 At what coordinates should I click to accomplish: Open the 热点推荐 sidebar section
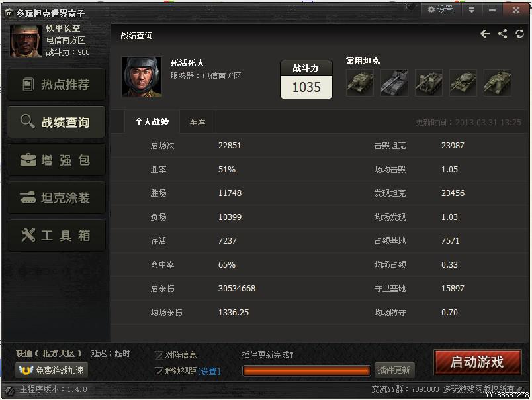click(56, 84)
